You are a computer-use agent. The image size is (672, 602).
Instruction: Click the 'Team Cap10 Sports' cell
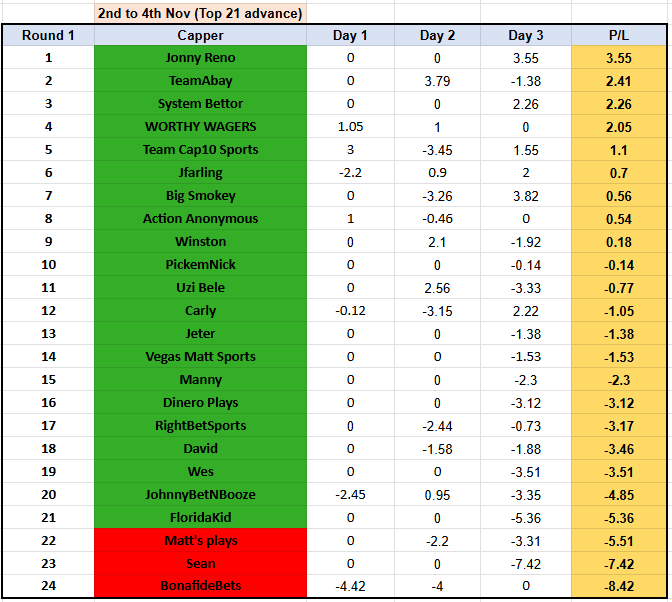point(200,150)
